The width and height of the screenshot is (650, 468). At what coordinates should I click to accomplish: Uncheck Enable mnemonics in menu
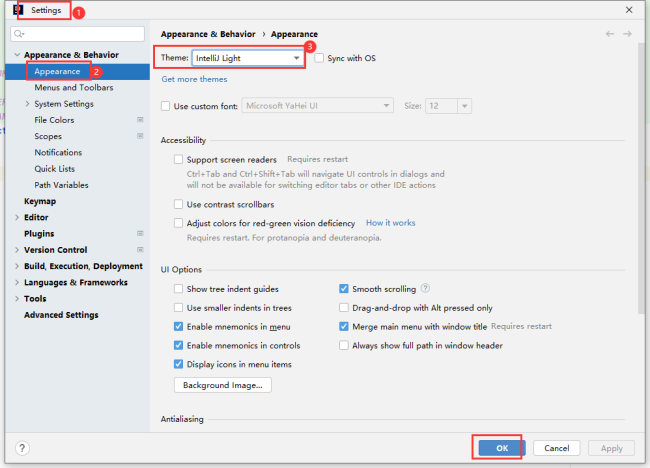[x=178, y=326]
